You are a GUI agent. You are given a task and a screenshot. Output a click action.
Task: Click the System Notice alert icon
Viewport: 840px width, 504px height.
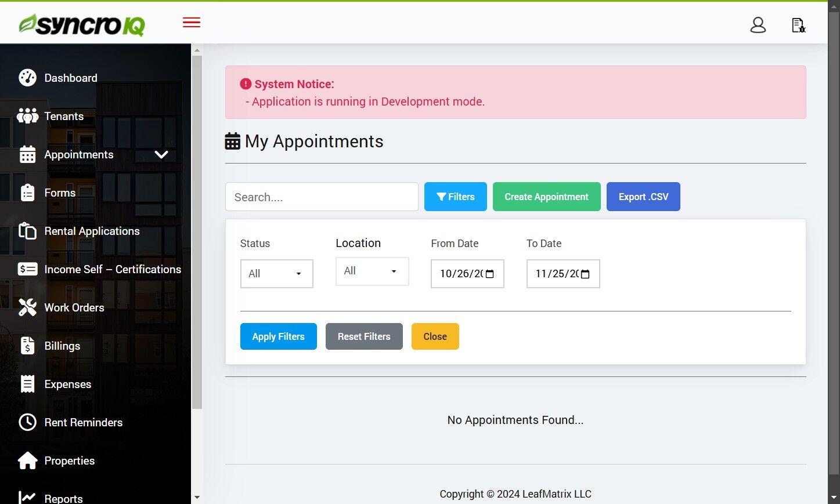(246, 84)
